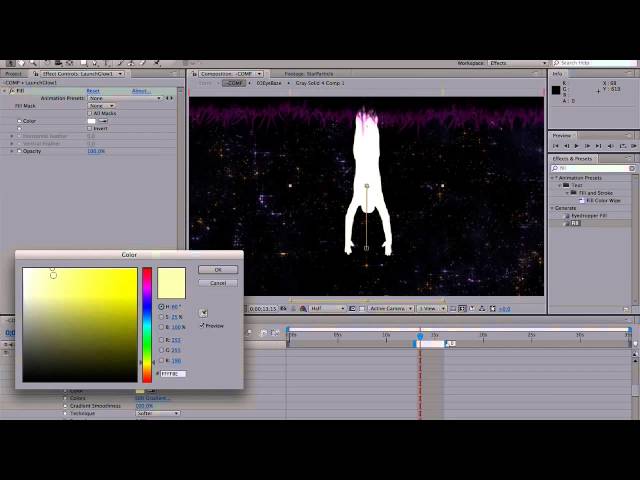Select the Pan Behind tool
The image size is (640, 480).
coord(69,63)
